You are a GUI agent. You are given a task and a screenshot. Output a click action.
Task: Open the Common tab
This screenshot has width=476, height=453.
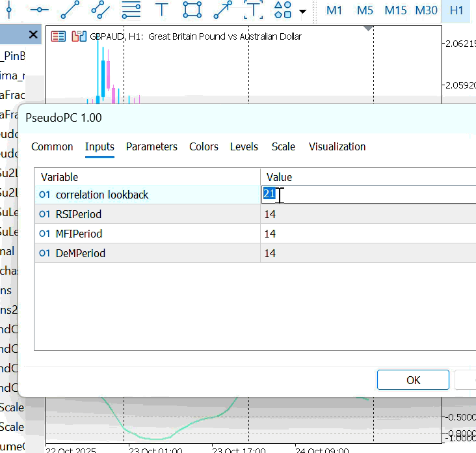[52, 146]
